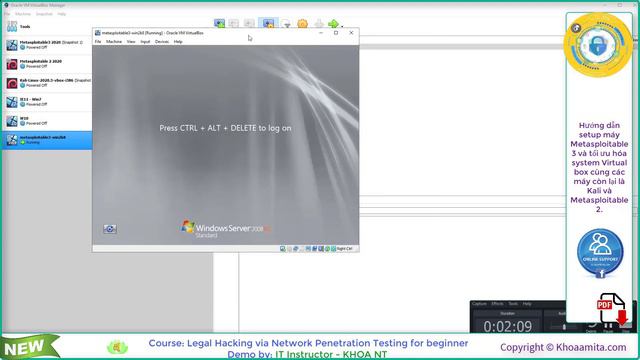This screenshot has height=360, width=640.
Task: Minimize the running VM window
Action: [x=321, y=33]
